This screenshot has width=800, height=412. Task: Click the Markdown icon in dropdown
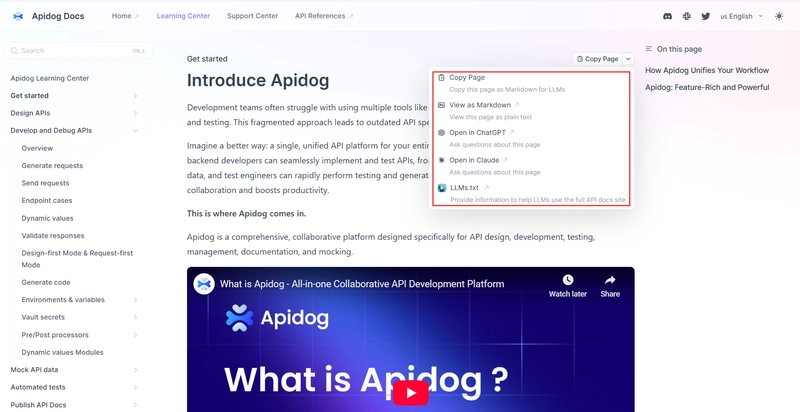pos(442,105)
